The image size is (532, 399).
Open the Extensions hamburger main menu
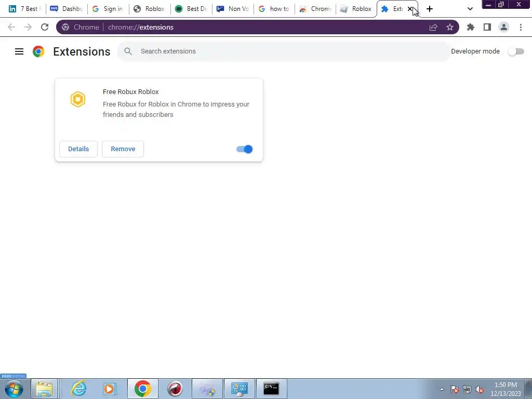tap(19, 51)
